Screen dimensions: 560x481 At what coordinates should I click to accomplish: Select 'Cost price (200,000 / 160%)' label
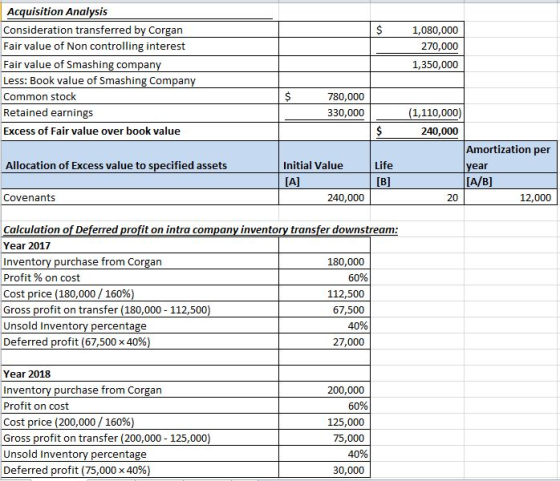69,422
